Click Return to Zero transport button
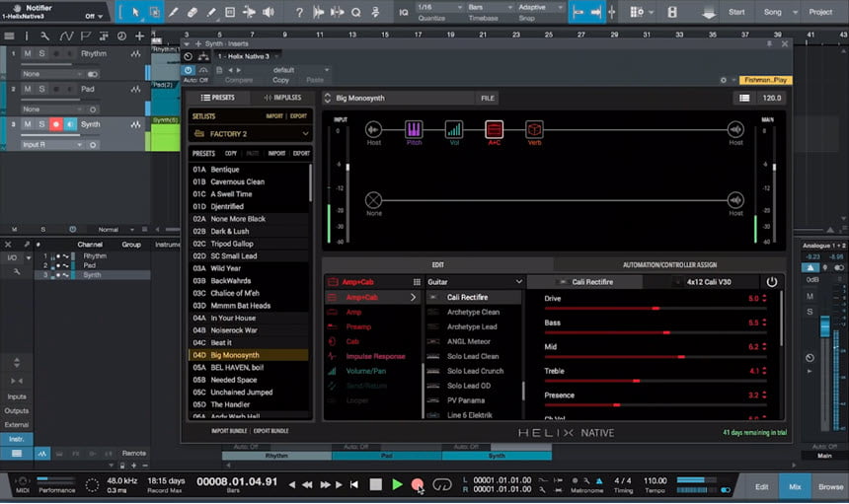 (354, 484)
